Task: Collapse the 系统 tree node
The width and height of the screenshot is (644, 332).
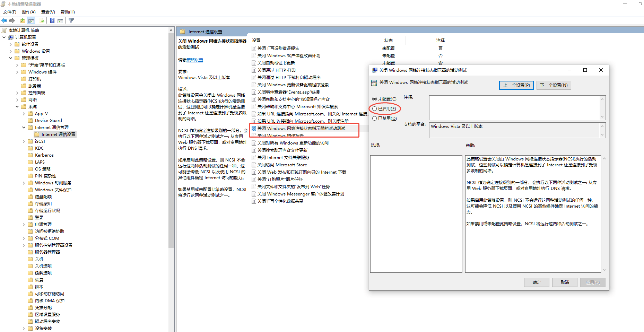Action: 17,106
